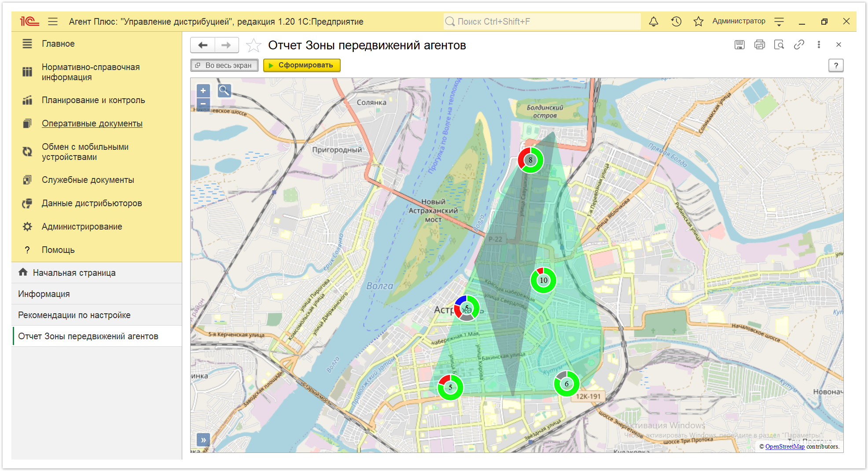Select the agent marker labeled 6
Screen dimensions: 868x471
(566, 384)
